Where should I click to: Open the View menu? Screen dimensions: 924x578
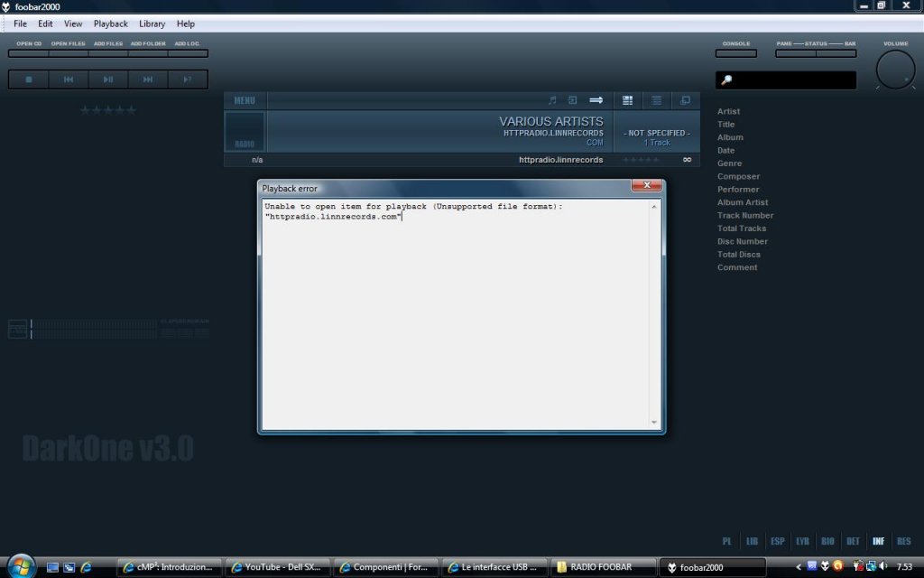click(x=73, y=23)
